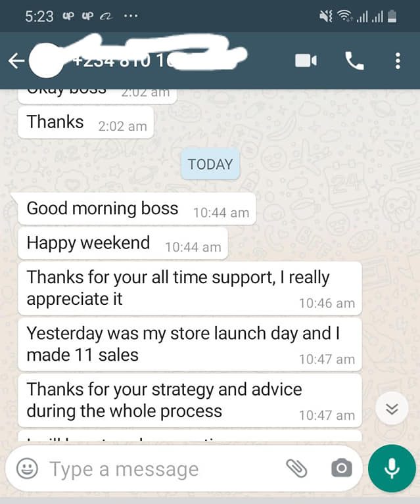Tap the TODAY date badge

pyautogui.click(x=210, y=164)
